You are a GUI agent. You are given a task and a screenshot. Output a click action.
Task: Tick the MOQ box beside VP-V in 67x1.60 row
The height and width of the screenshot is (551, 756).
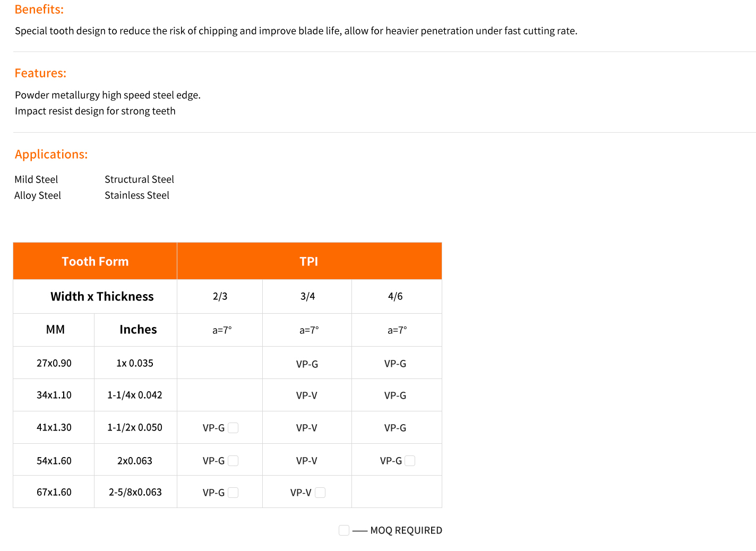[x=320, y=493]
